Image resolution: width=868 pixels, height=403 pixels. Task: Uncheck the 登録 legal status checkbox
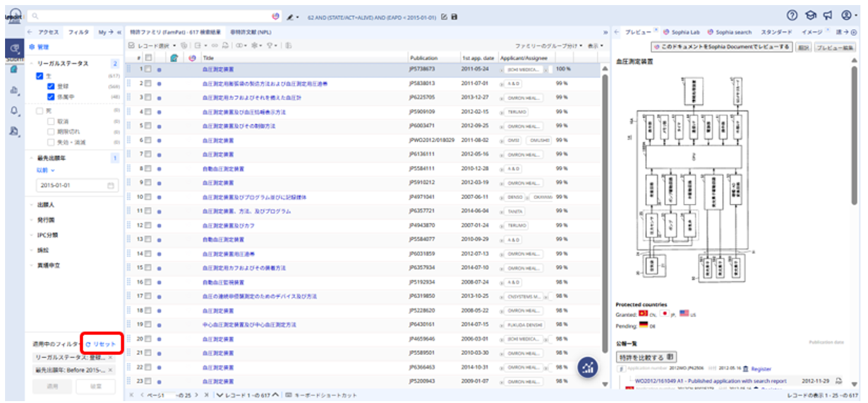[51, 87]
